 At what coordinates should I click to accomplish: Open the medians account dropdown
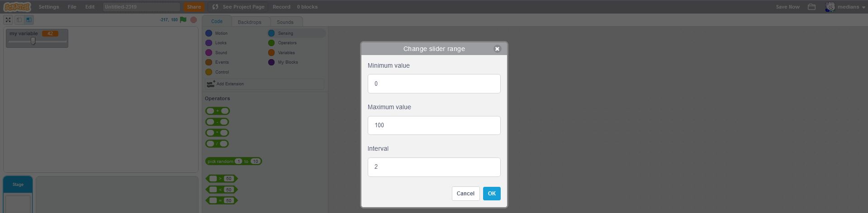tap(845, 7)
